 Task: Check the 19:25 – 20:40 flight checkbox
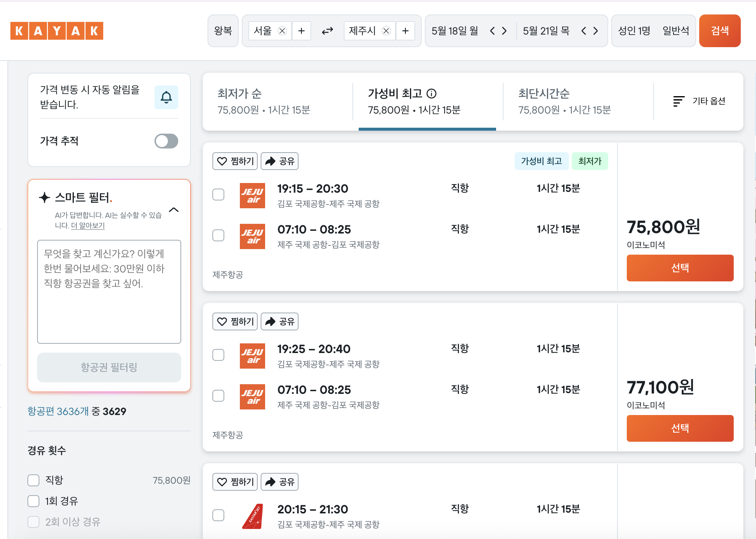click(x=218, y=355)
